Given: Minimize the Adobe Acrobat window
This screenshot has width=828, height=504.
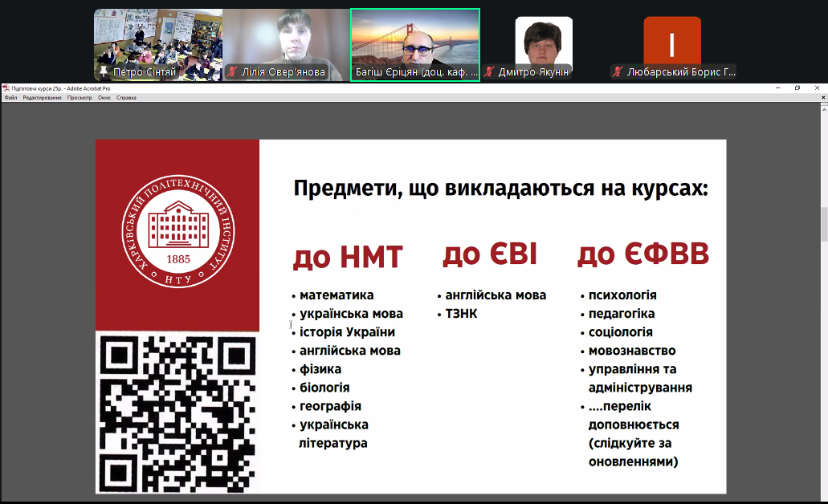Looking at the screenshot, I should [778, 88].
